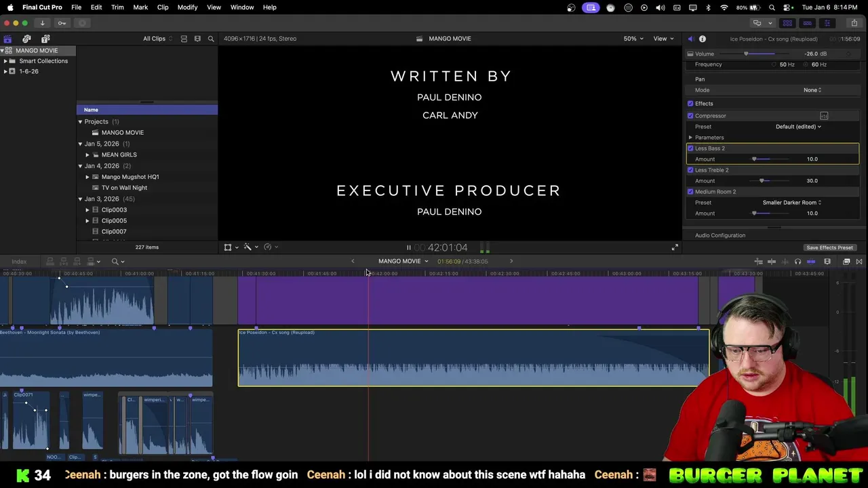Open the Mark menu
The width and height of the screenshot is (868, 488).
[x=140, y=7]
